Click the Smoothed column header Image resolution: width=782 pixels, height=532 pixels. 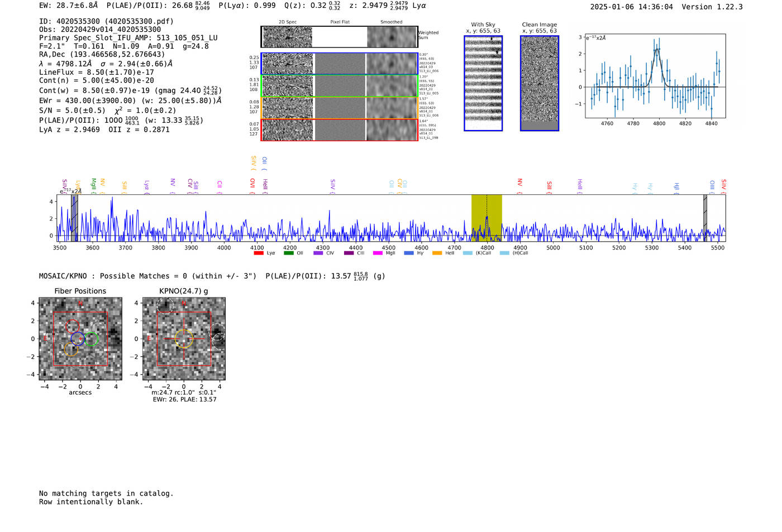pyautogui.click(x=392, y=22)
